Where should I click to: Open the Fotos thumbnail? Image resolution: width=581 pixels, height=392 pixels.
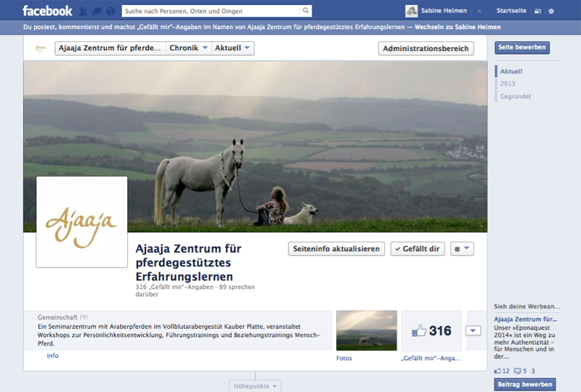(x=366, y=331)
